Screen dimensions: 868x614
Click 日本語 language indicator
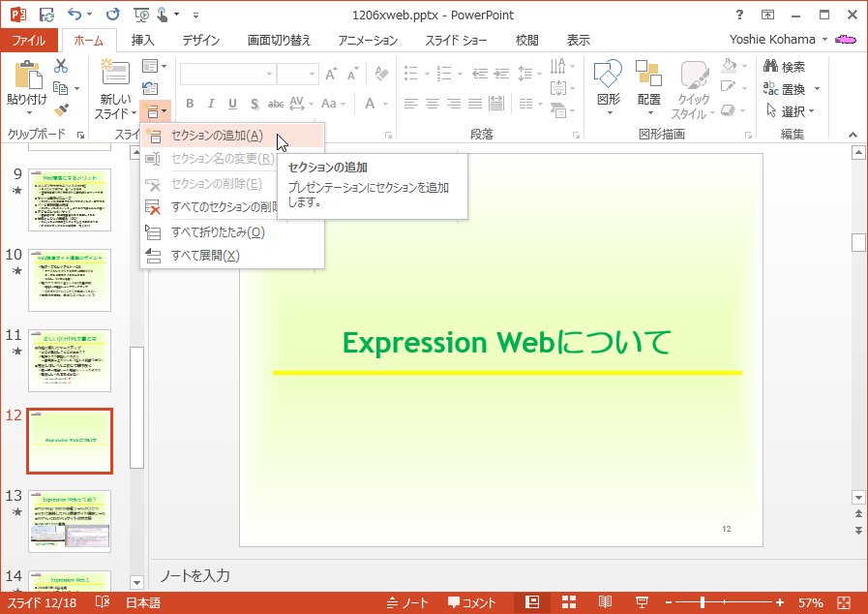(x=143, y=602)
